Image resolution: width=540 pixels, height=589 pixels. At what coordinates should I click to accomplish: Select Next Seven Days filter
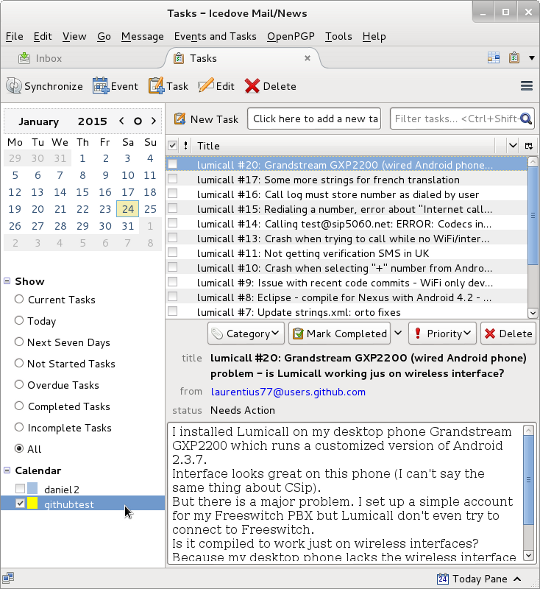point(19,342)
